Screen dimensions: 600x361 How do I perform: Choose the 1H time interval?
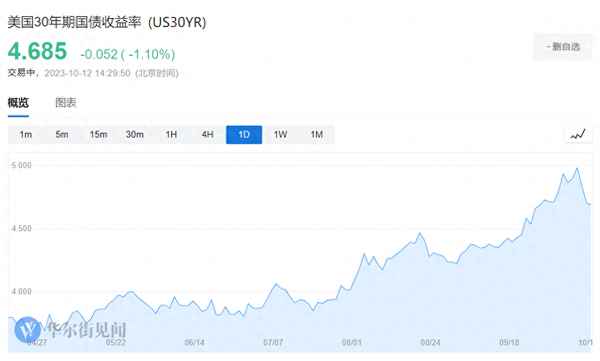point(171,135)
